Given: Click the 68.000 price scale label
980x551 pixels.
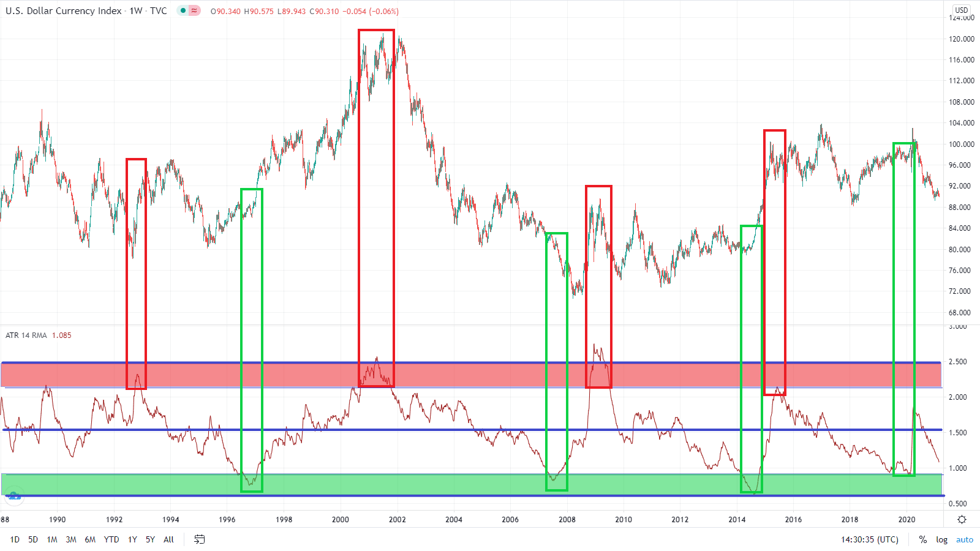Looking at the screenshot, I should [x=960, y=313].
